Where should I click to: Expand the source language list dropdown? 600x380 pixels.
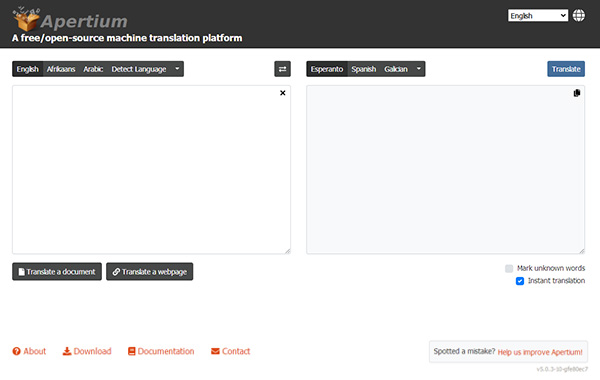click(x=177, y=69)
